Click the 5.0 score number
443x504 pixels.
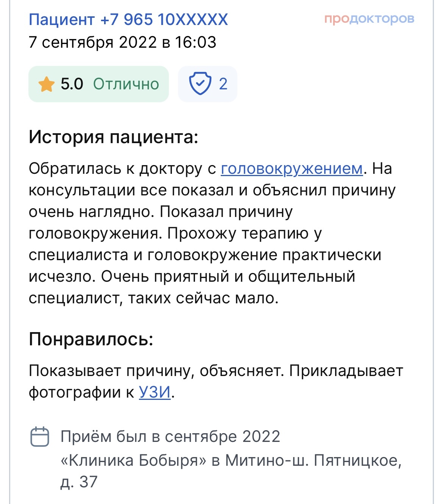click(72, 84)
